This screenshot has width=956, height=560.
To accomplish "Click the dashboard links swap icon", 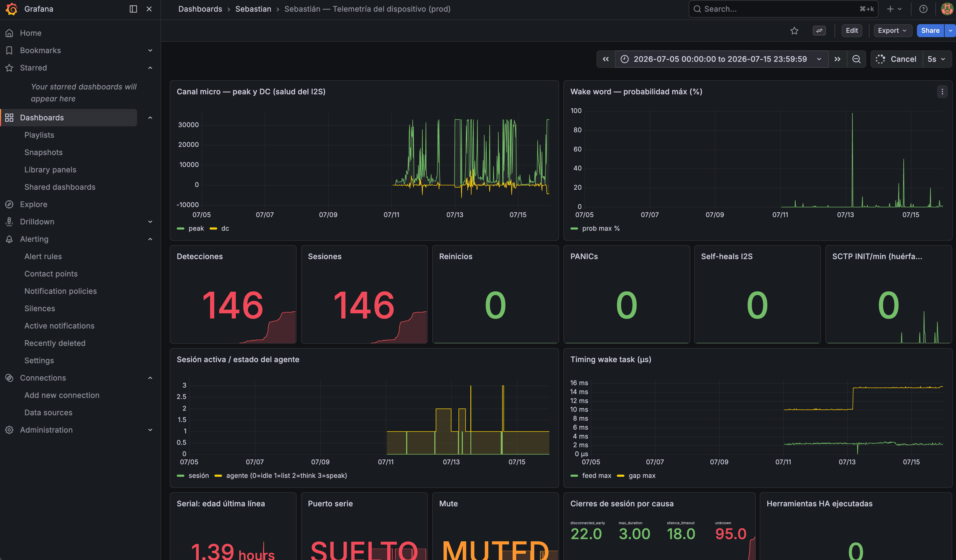I will pyautogui.click(x=819, y=31).
